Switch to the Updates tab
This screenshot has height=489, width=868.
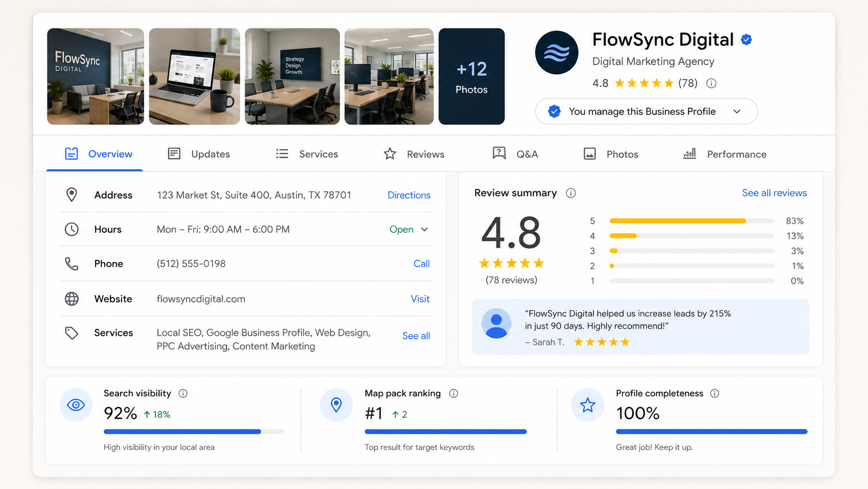pyautogui.click(x=199, y=154)
